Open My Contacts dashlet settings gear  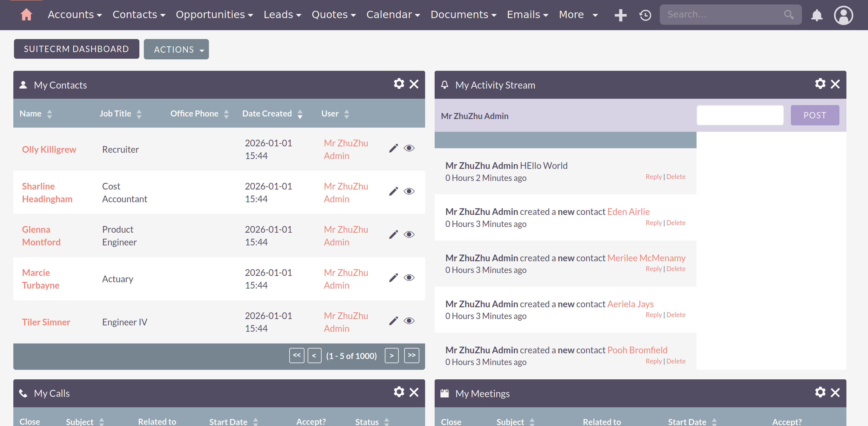[399, 83]
